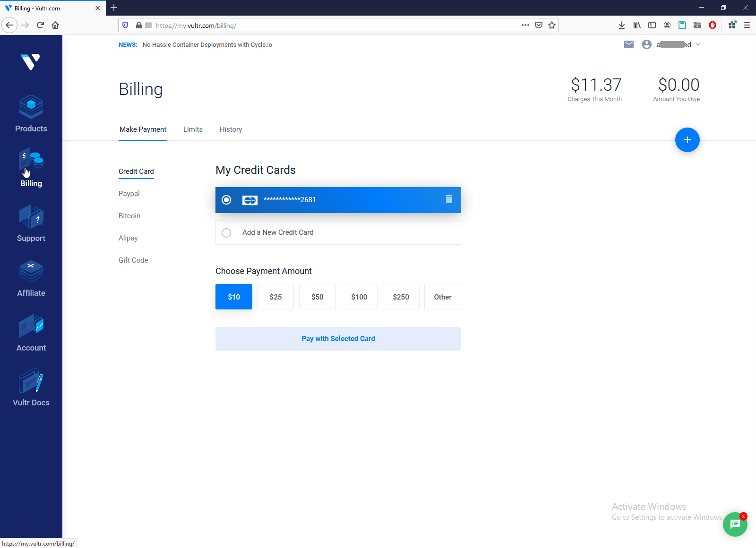Click the tracking protection shield icon
Screen dimensions: 756x548
point(125,25)
